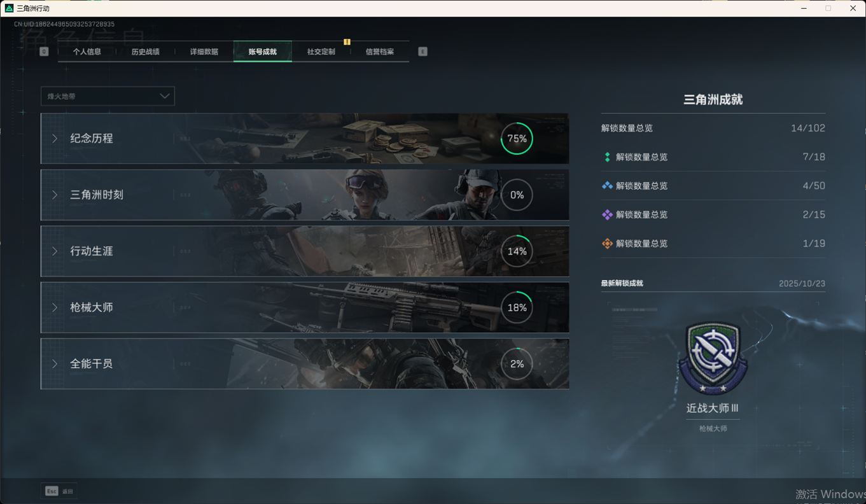Expand the 全能干员 achievement category
Screen dimensions: 866x504
(x=305, y=364)
